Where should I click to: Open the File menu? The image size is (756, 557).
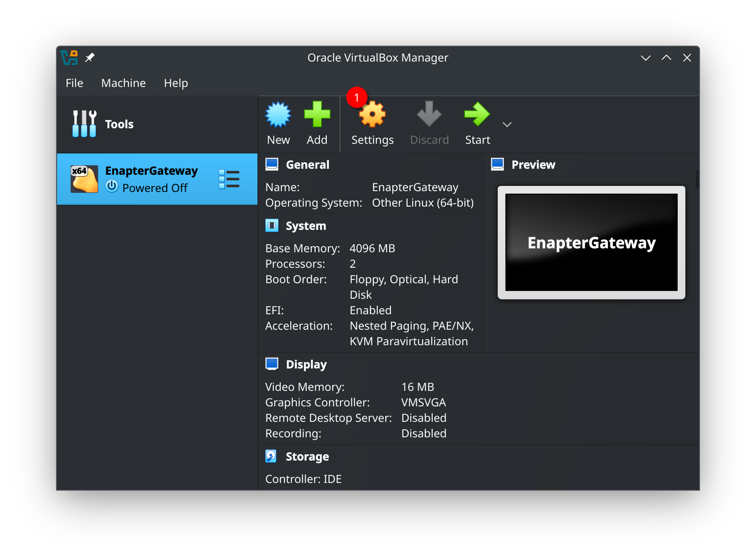pos(74,83)
